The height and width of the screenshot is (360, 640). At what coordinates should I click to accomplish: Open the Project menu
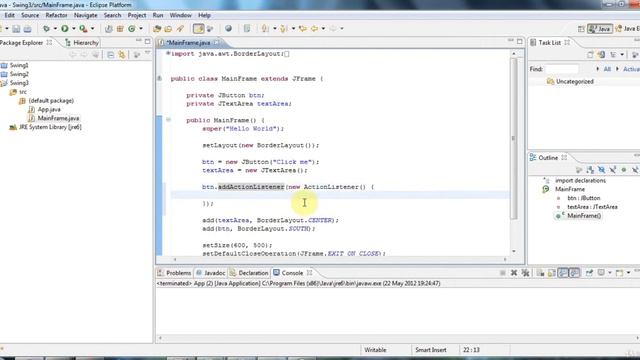pos(137,15)
